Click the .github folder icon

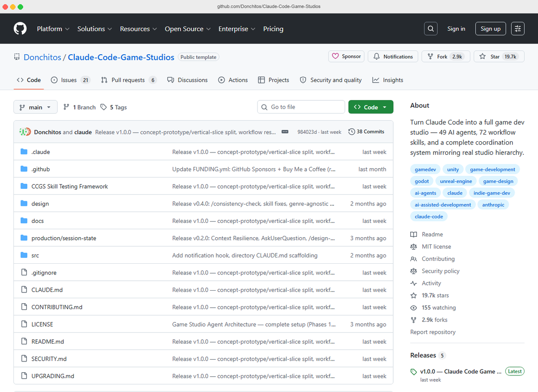point(24,169)
